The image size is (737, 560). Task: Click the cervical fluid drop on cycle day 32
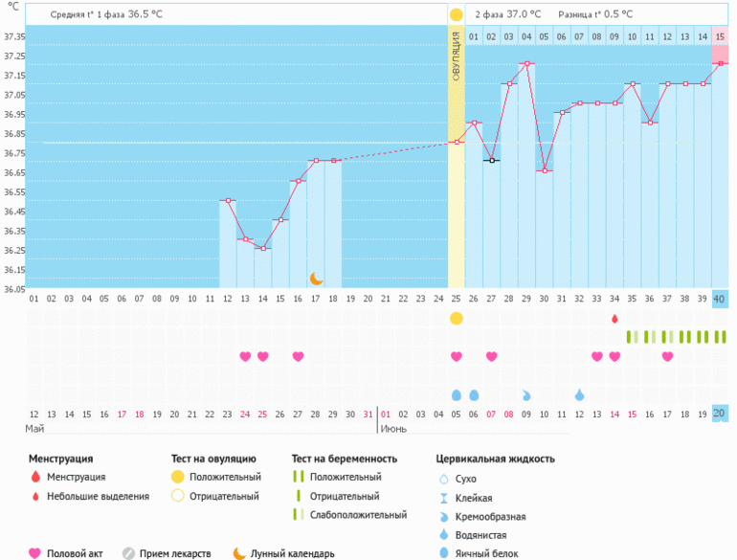pos(579,394)
